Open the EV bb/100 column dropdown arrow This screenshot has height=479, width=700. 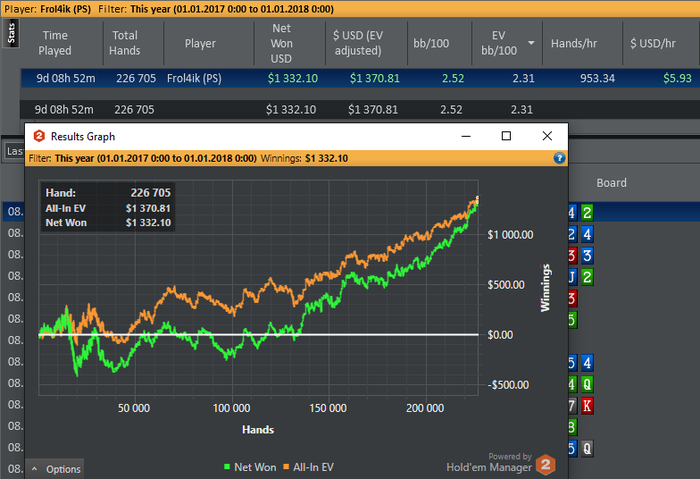click(x=531, y=43)
